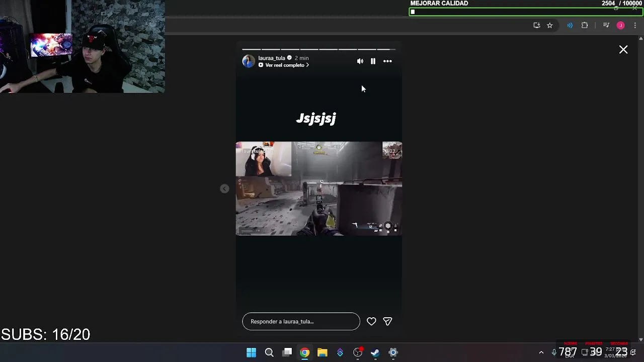
Task: Expand hidden system tray icons chevron
Action: pyautogui.click(x=541, y=352)
